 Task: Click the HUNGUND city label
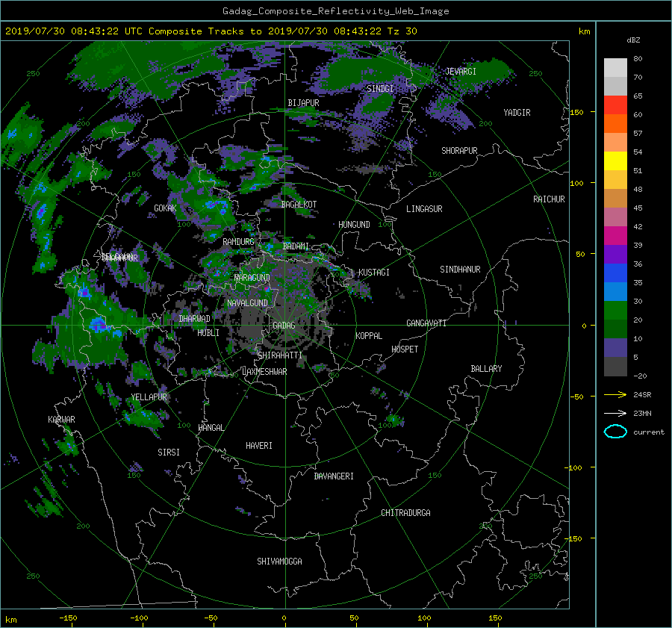point(354,225)
